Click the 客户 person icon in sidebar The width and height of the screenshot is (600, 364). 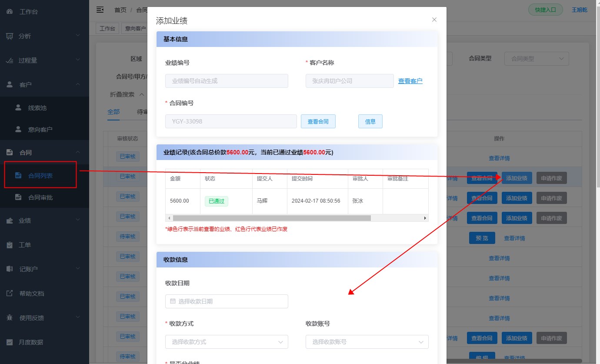coord(9,84)
